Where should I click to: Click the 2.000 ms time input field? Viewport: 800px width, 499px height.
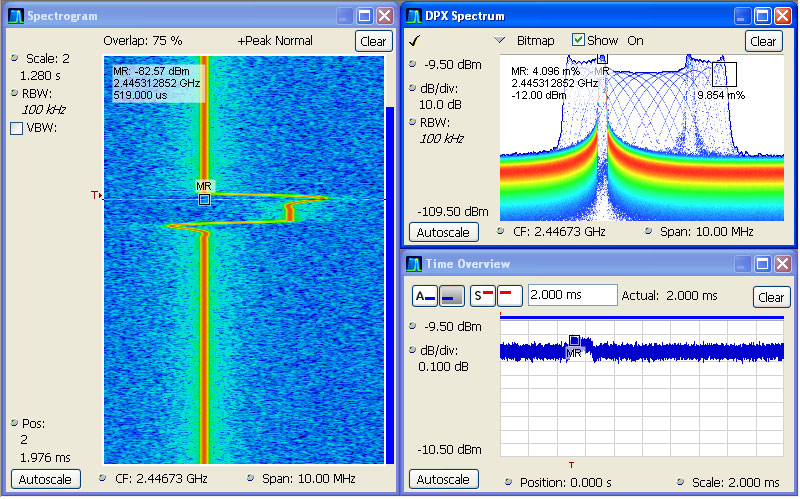pos(571,296)
